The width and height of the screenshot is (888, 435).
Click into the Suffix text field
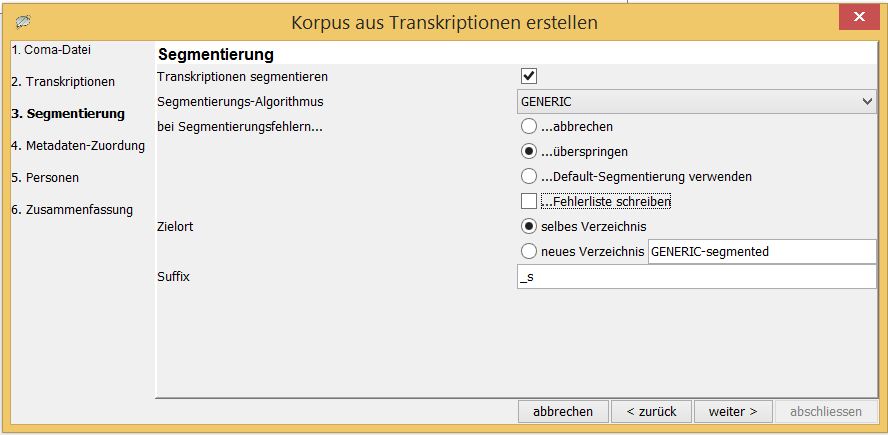[697, 277]
